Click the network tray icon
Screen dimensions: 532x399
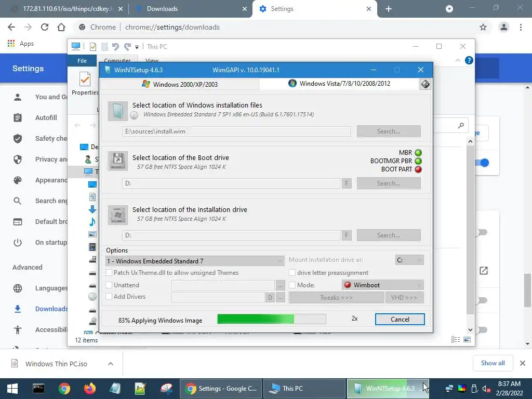[449, 389]
